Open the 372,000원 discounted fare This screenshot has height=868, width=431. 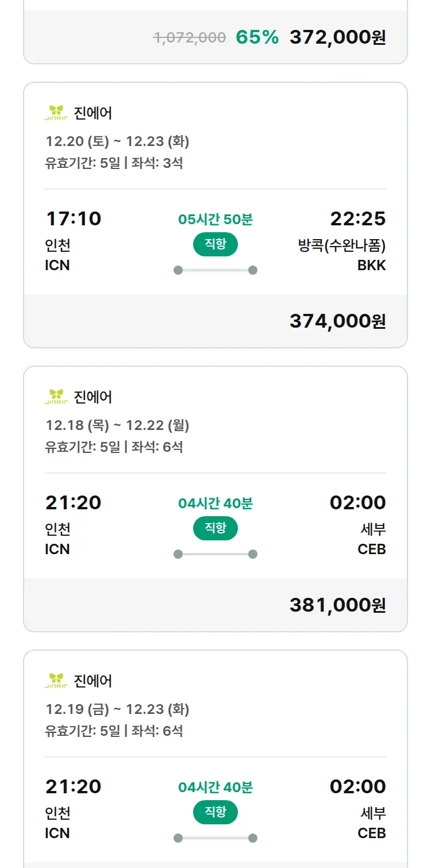point(337,37)
